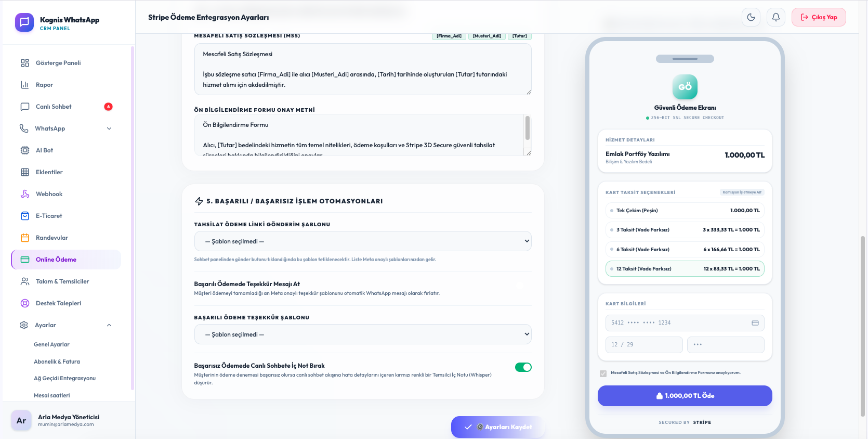Viewport: 868px width, 439px height.
Task: Open notifications bell icon
Action: coord(776,17)
